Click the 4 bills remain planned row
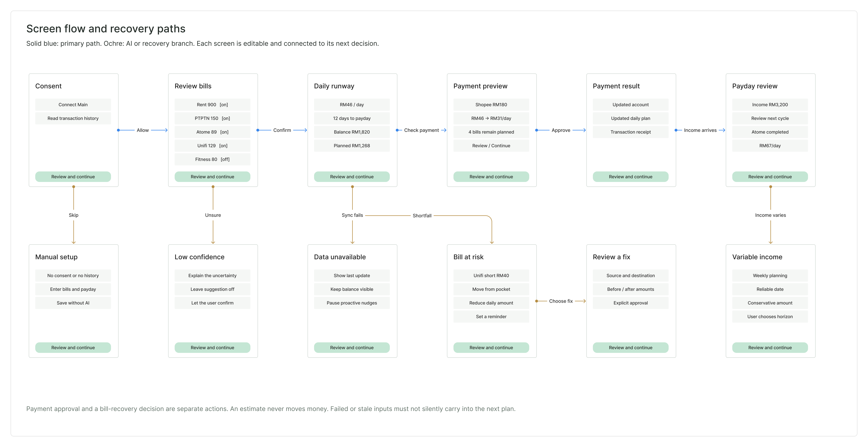The height and width of the screenshot is (447, 868). (491, 132)
